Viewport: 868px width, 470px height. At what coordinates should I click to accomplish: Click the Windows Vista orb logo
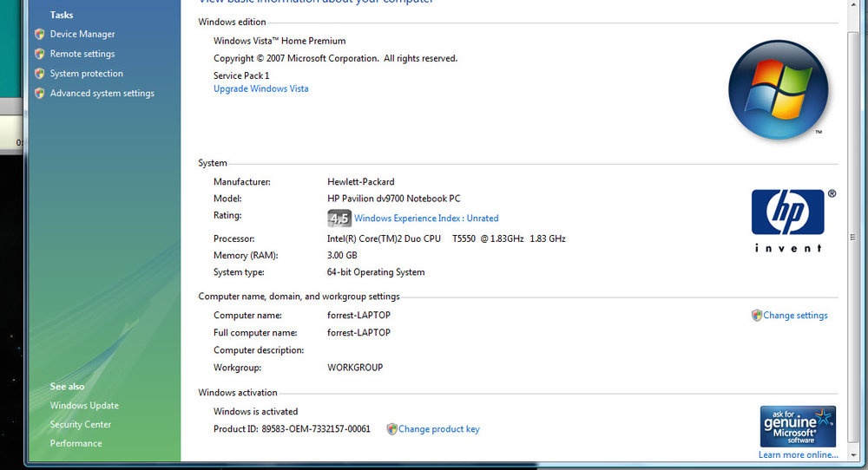tap(778, 89)
